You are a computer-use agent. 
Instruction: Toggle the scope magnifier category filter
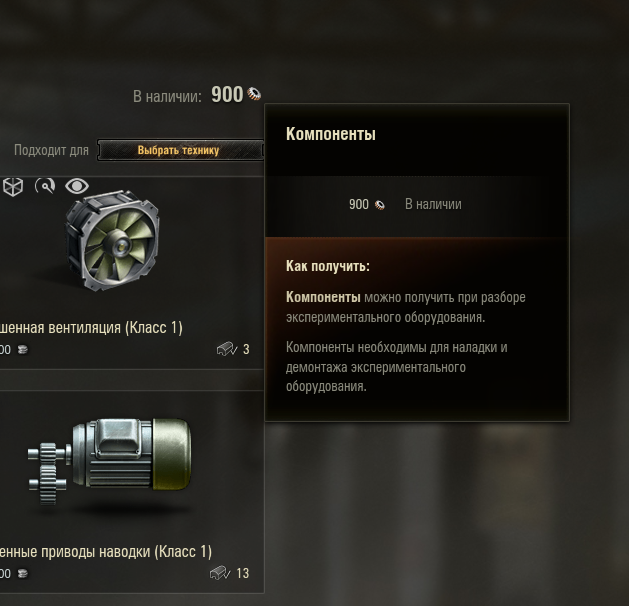pos(45,186)
